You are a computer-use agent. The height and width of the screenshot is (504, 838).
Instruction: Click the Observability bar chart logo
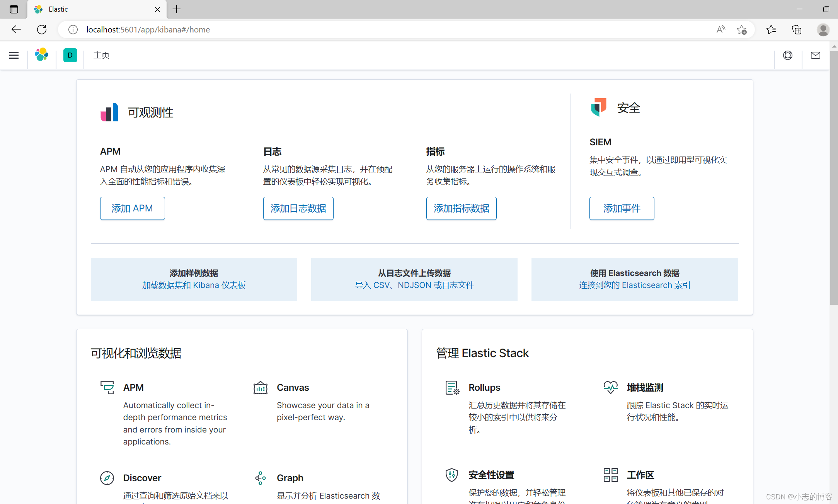point(109,112)
